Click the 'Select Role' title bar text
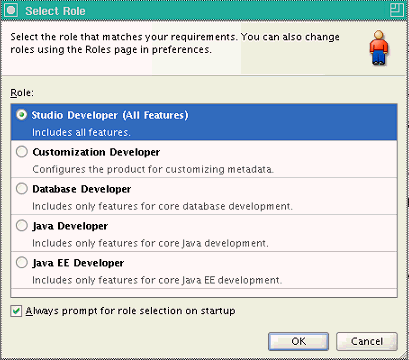 tap(55, 11)
